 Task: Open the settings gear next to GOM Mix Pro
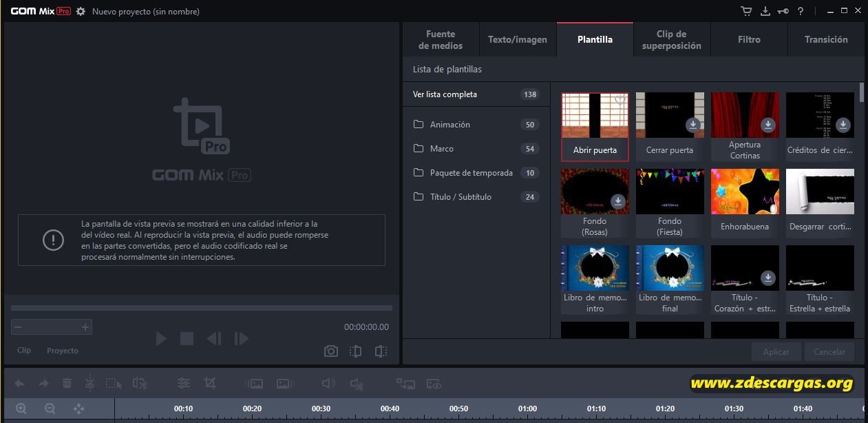pyautogui.click(x=81, y=11)
